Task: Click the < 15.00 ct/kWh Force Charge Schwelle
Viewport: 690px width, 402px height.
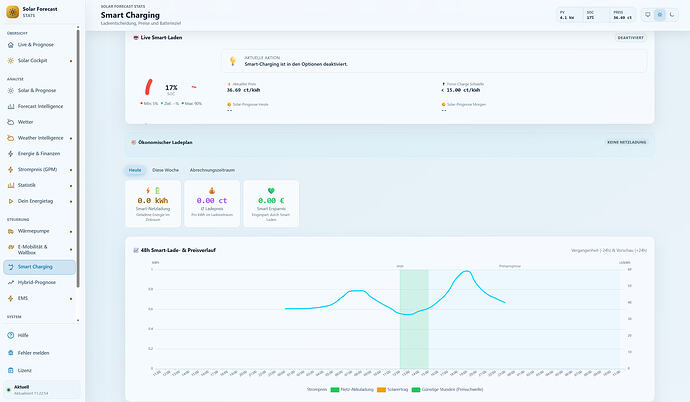Action: pos(461,90)
